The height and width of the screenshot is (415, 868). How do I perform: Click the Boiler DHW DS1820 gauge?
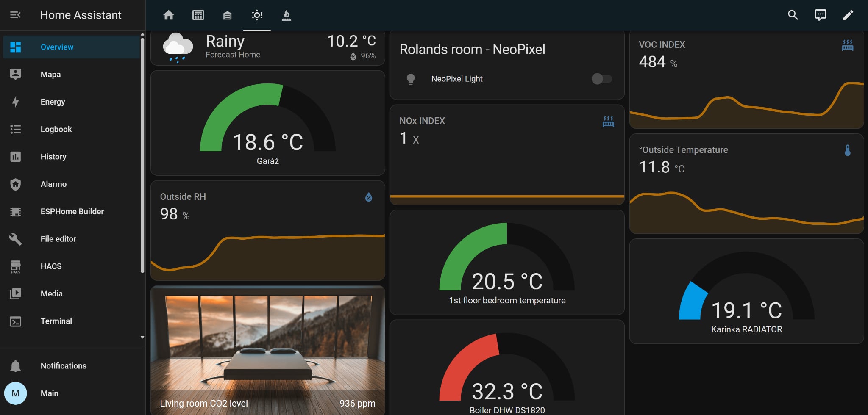pyautogui.click(x=507, y=368)
